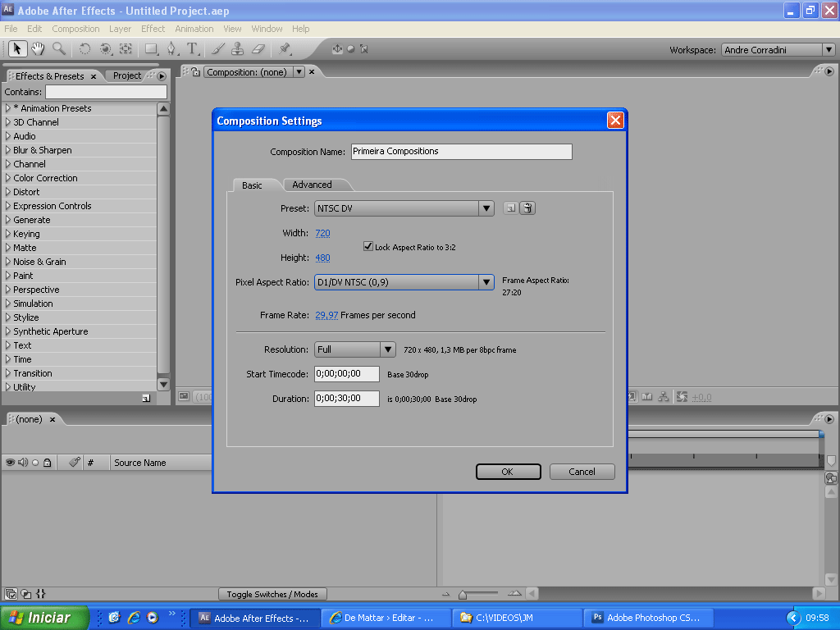Click the Solo circle column switch
Screen dimensions: 840x630
click(35, 463)
